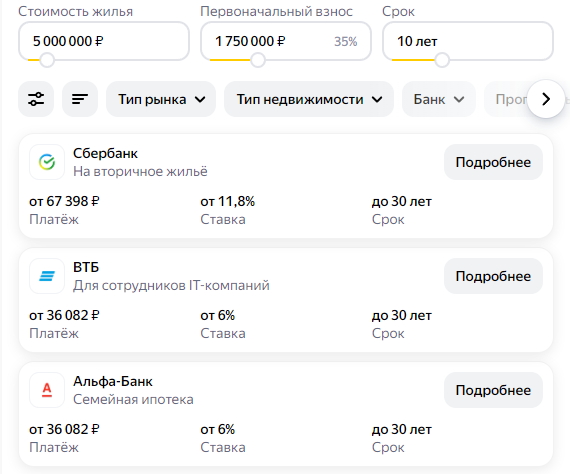Screen dimensions: 570x474
Task: Open the all filters settings icon
Action: tap(36, 99)
